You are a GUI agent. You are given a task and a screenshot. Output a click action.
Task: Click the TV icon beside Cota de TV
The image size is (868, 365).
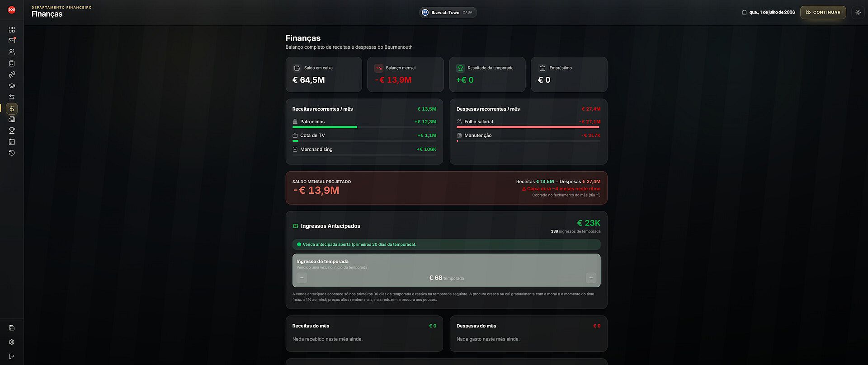pyautogui.click(x=295, y=136)
